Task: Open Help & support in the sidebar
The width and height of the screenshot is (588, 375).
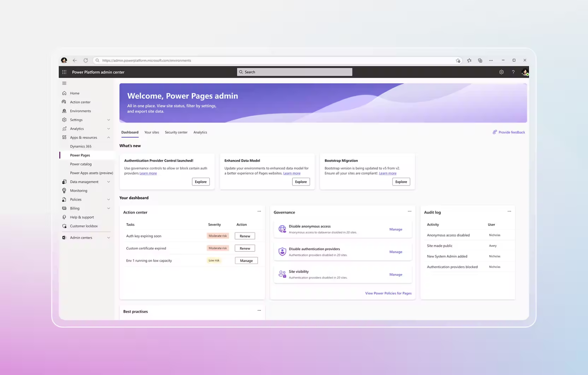Action: point(82,217)
